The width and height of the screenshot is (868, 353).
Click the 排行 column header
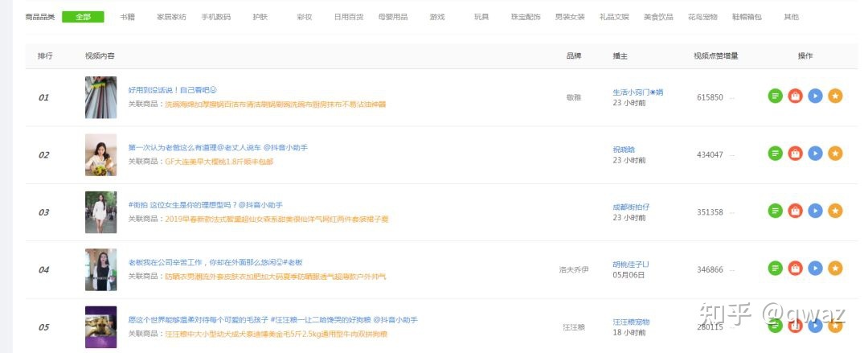point(45,56)
